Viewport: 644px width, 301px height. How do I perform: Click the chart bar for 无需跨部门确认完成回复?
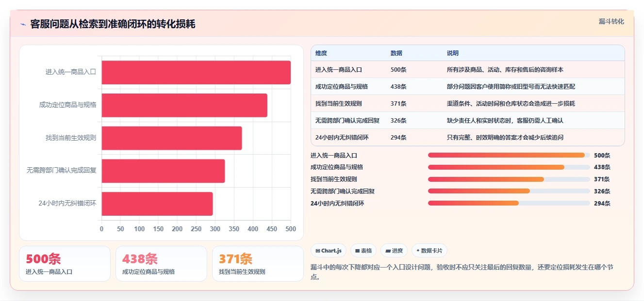point(163,171)
